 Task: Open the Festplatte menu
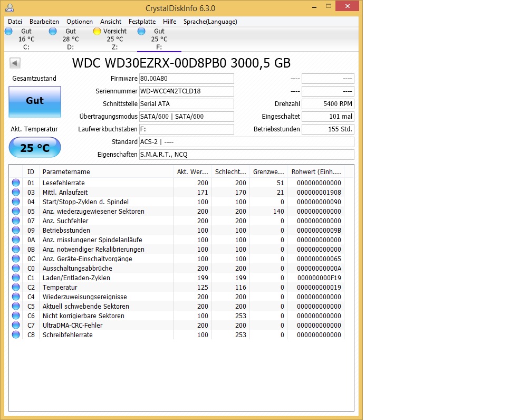(x=142, y=22)
